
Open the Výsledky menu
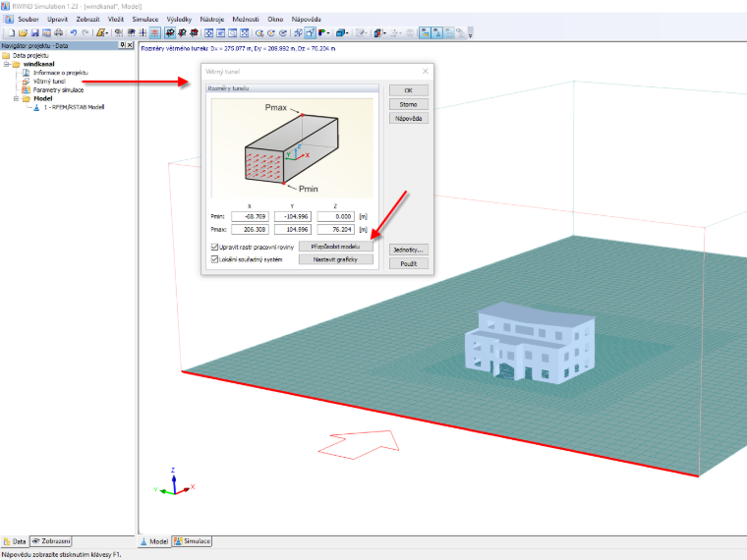pos(179,19)
